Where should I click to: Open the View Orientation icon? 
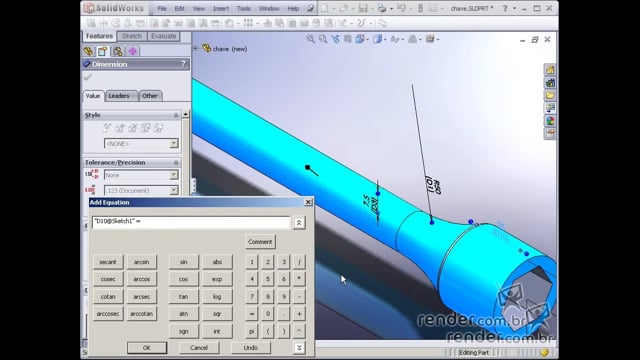(360, 39)
